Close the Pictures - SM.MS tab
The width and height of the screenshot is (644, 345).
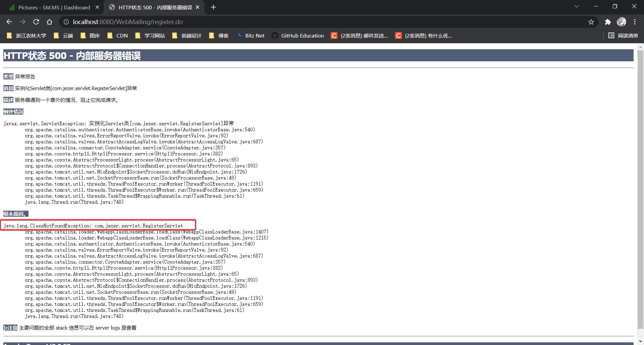[97, 7]
